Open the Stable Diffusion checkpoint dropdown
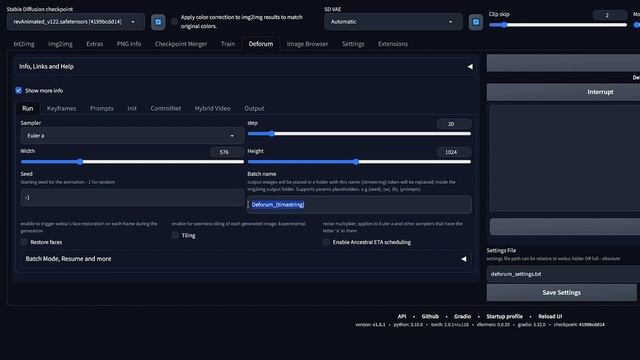Image resolution: width=640 pixels, height=360 pixels. click(x=76, y=22)
